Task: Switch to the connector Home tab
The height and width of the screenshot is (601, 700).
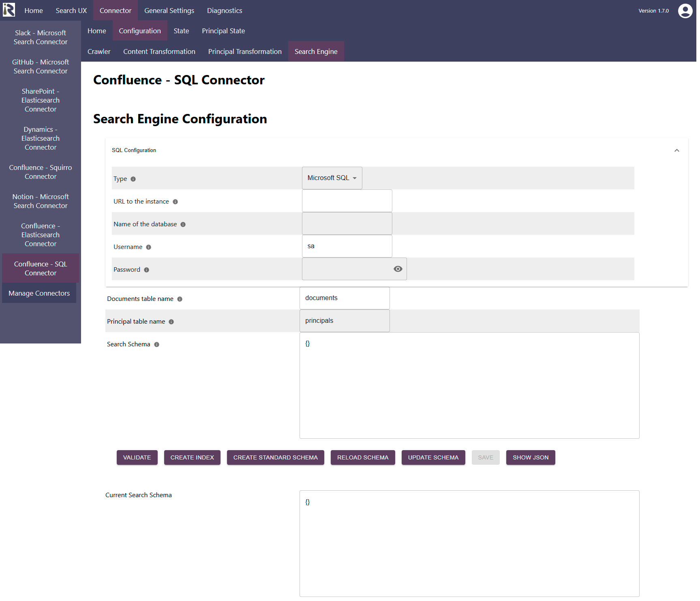Action: (x=97, y=31)
